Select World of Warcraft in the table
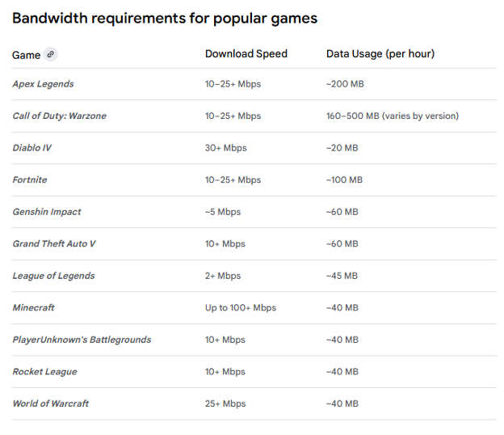Image resolution: width=504 pixels, height=435 pixels. pyautogui.click(x=51, y=403)
